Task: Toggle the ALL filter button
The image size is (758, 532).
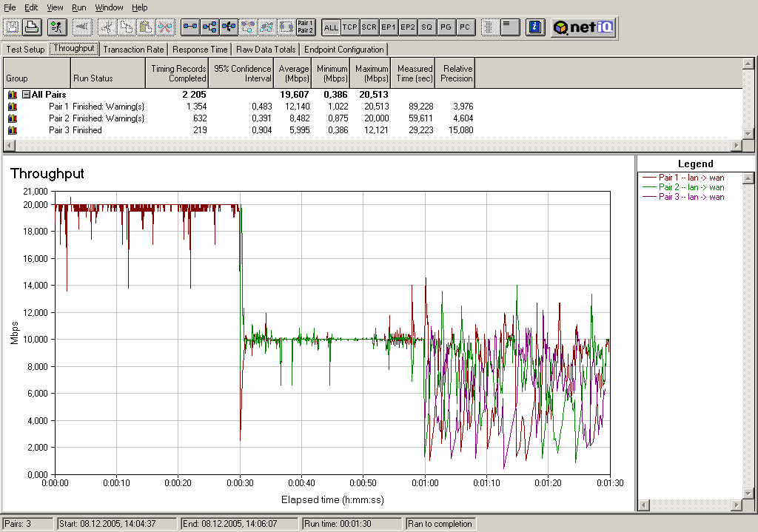Action: 331,27
